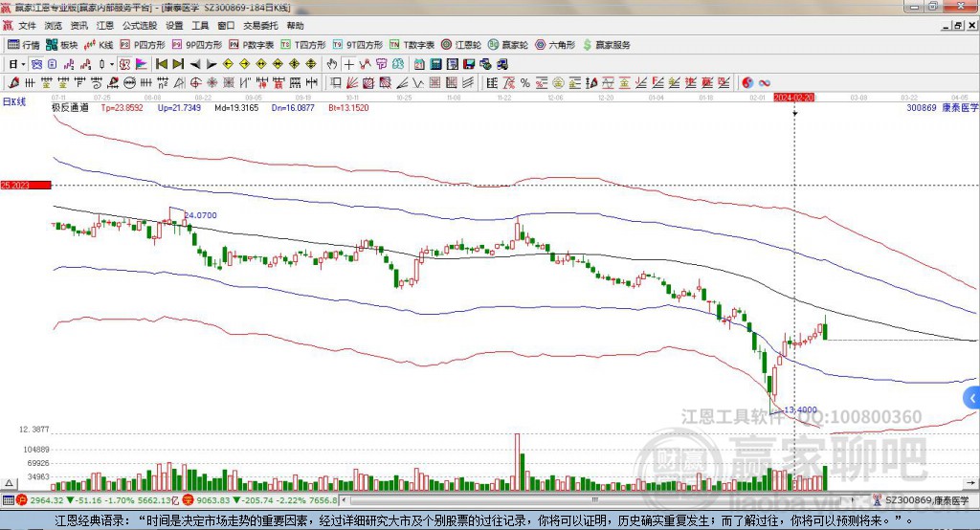Screen dimensions: 980x530
Task: Open the 交易委托 menu
Action: tap(260, 26)
